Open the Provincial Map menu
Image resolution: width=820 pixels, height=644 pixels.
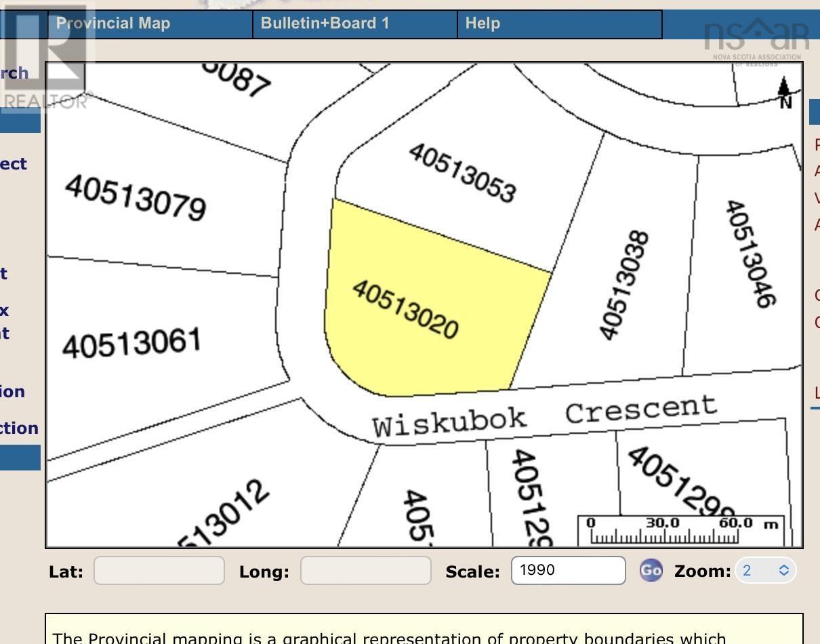coord(113,23)
